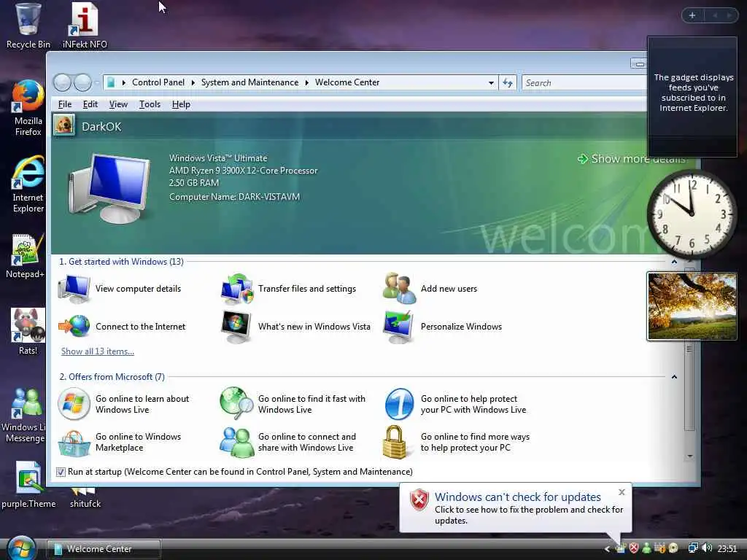Click Windows can't check for updates title

(517, 497)
